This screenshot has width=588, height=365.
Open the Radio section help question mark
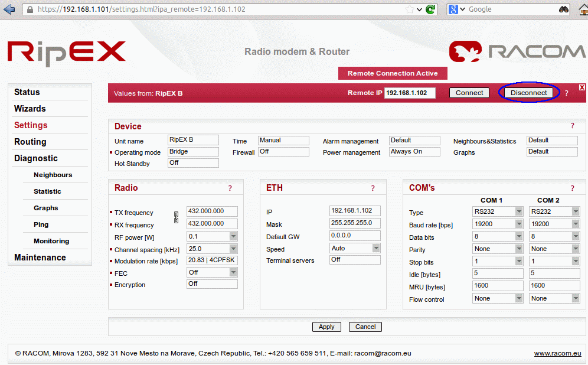(x=230, y=188)
